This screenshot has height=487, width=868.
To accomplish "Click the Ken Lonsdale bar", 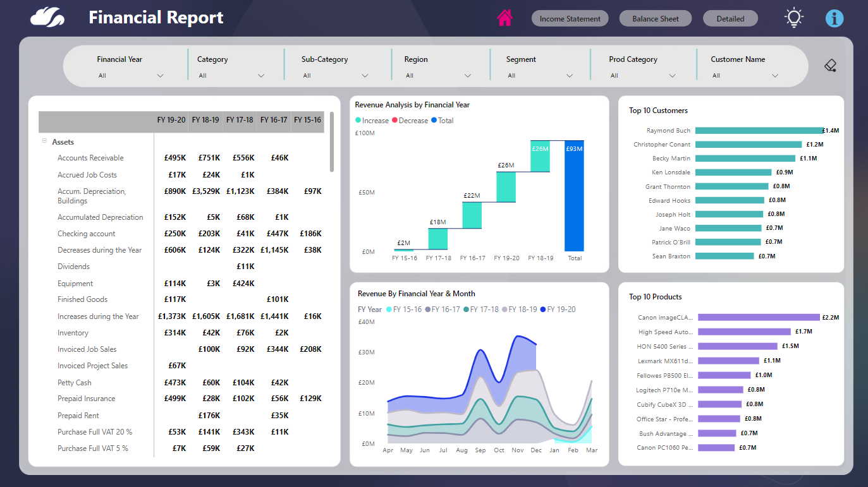I will pos(733,172).
